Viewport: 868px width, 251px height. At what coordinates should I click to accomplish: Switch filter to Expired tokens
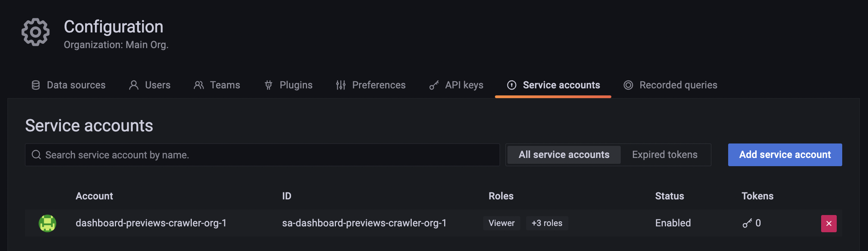tap(664, 155)
